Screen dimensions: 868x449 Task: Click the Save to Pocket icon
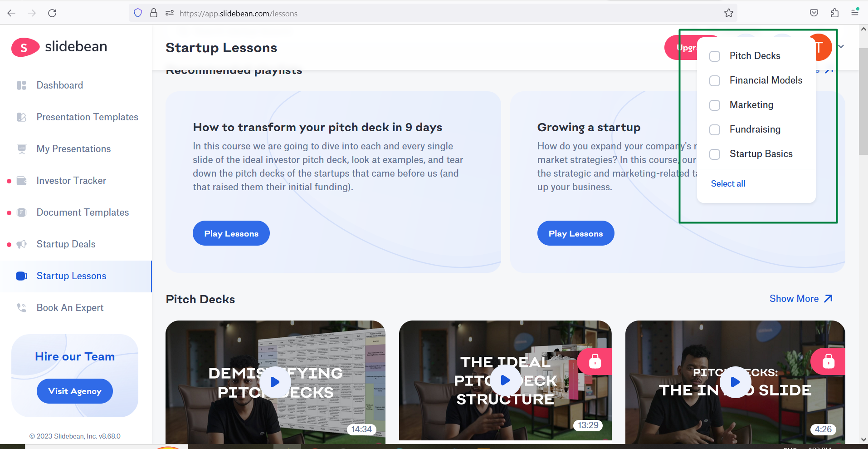(814, 13)
